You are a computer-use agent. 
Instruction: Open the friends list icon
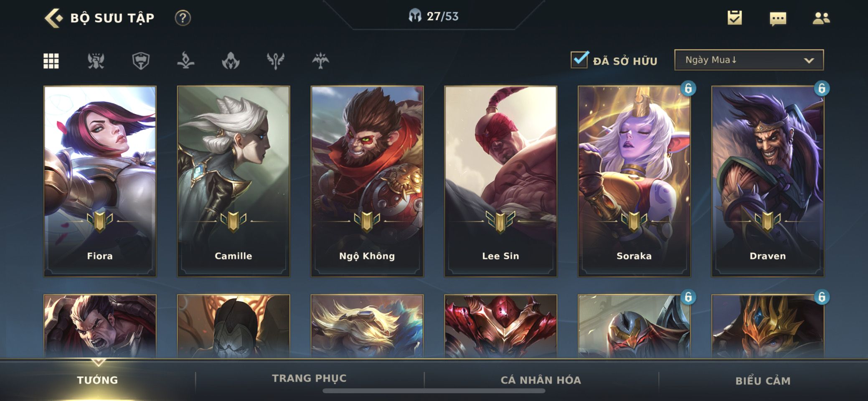click(x=821, y=18)
